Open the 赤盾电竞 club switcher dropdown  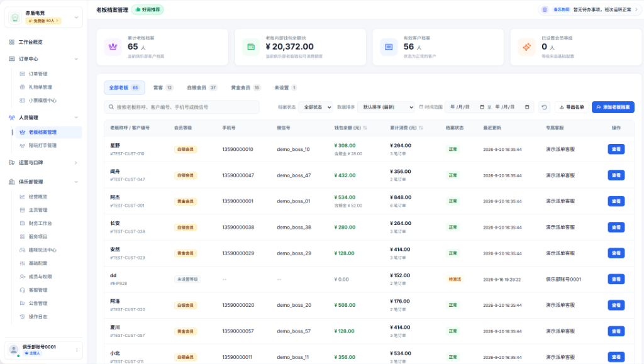(43, 17)
